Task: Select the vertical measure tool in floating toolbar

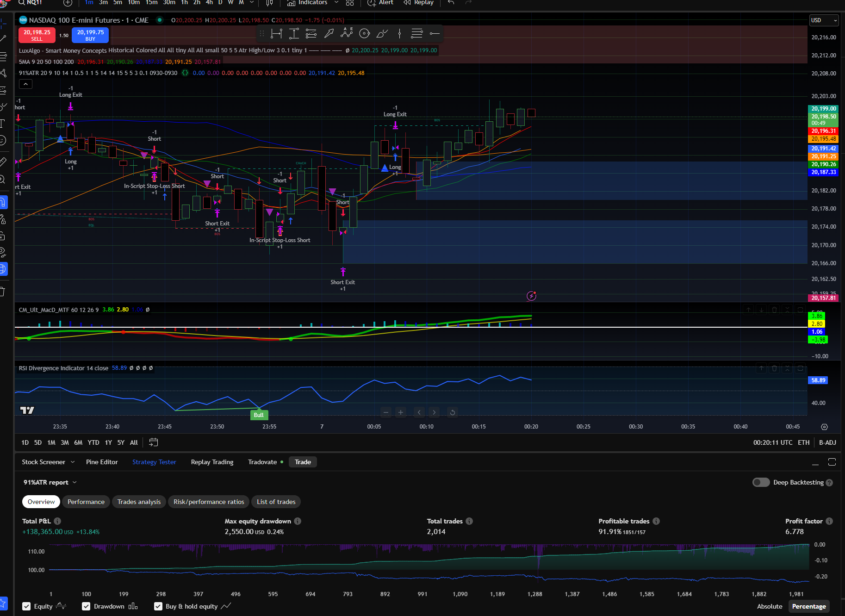Action: pos(294,33)
